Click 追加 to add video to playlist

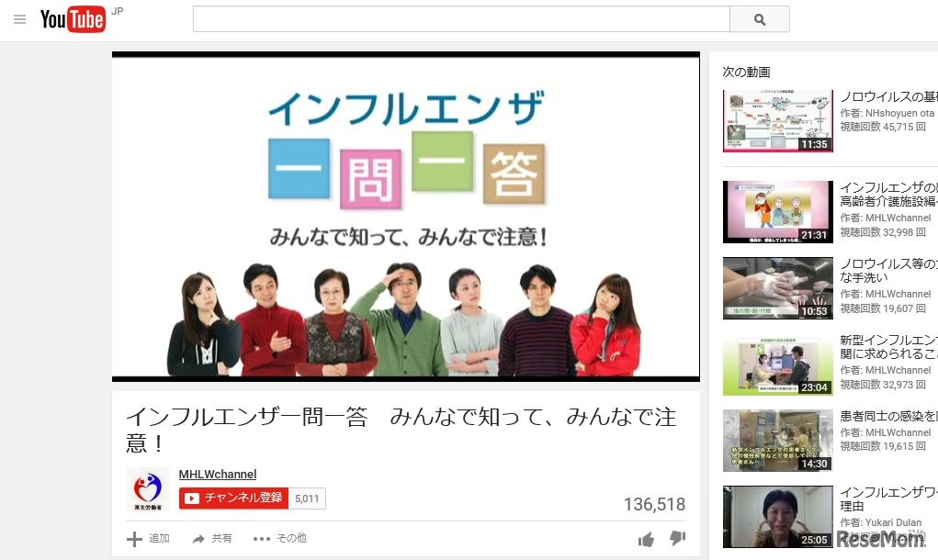coord(159,538)
